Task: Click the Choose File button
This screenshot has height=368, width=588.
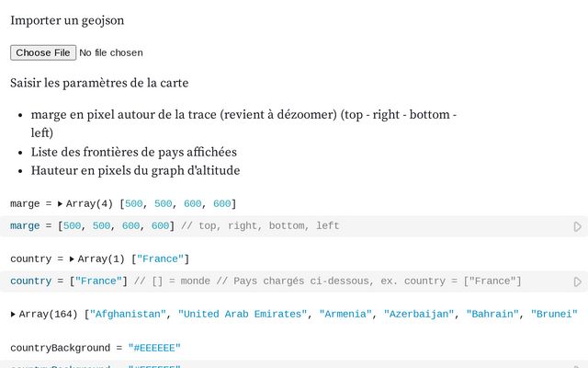Action: pyautogui.click(x=42, y=52)
